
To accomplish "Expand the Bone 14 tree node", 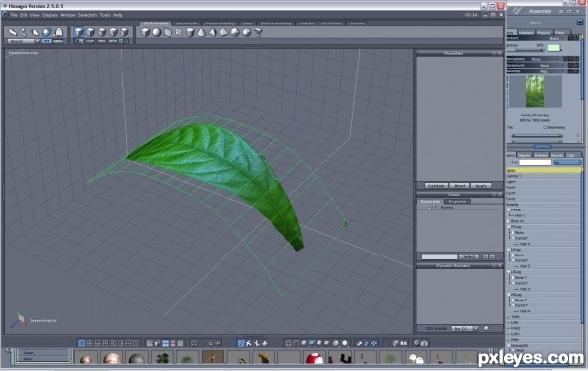I will click(509, 221).
